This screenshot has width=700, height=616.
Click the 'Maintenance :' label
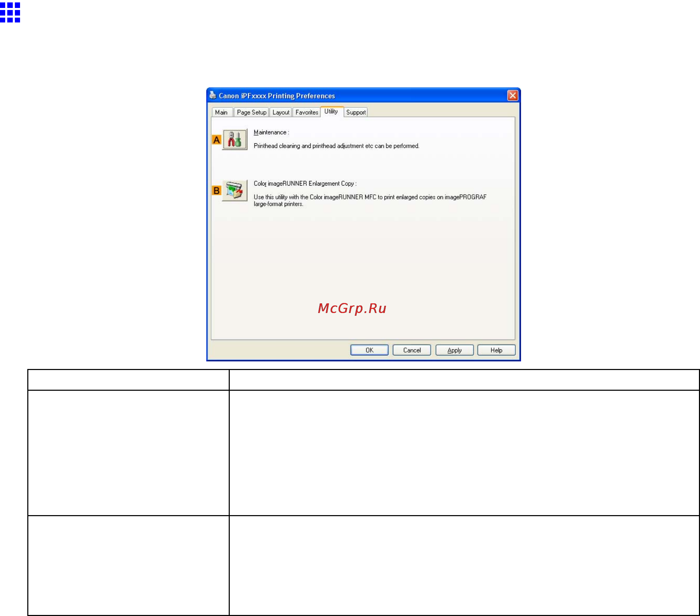[x=271, y=132]
